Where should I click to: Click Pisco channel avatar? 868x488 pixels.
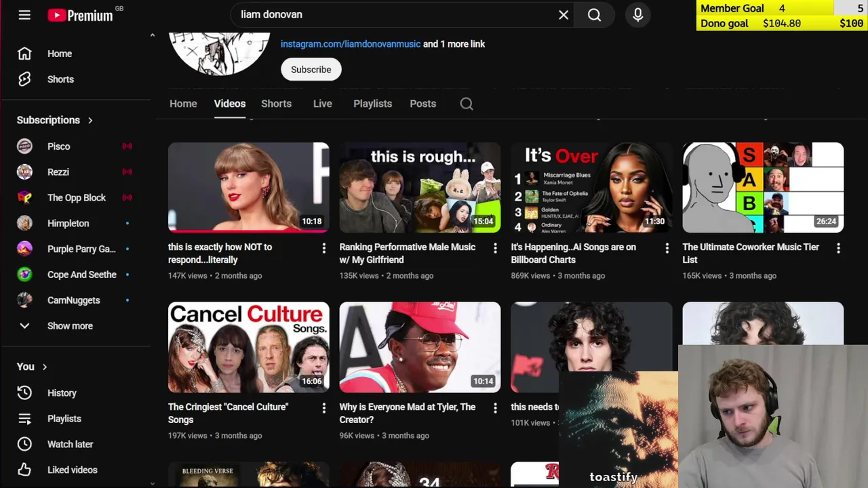click(x=24, y=146)
